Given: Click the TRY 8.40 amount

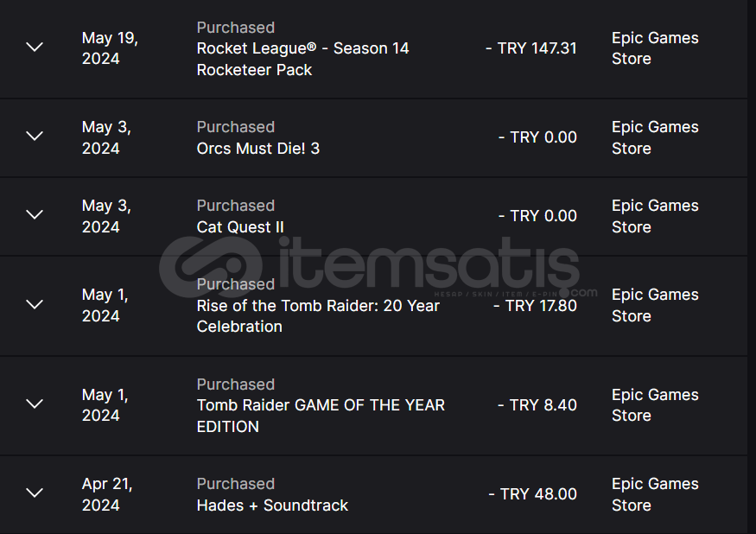Looking at the screenshot, I should click(537, 404).
